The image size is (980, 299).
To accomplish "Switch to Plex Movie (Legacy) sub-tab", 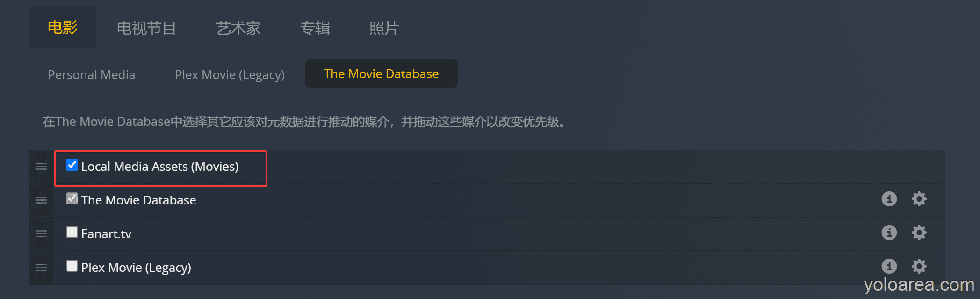I will pos(230,74).
